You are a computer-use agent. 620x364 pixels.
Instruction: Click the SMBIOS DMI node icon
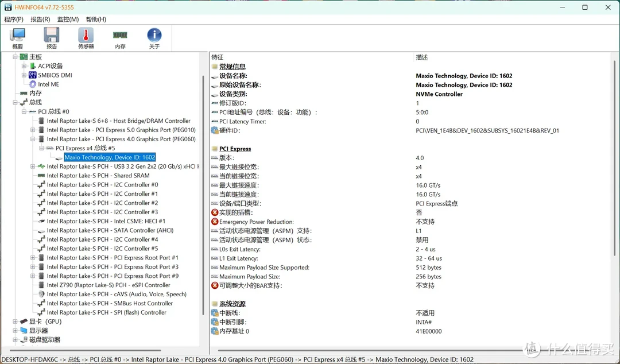(32, 75)
